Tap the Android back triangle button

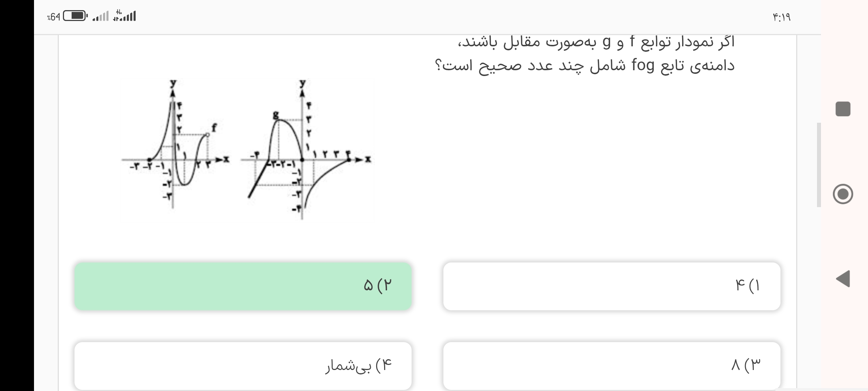click(843, 278)
